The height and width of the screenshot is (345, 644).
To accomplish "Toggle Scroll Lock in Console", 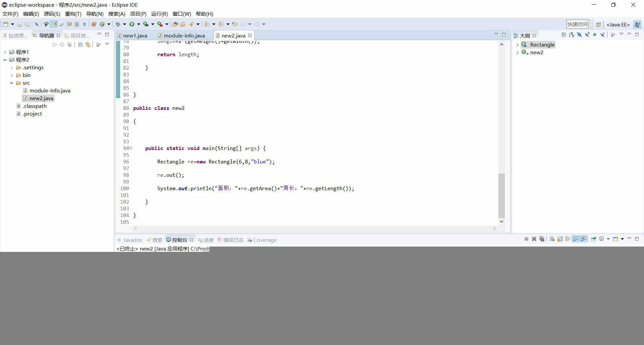I will tap(560, 239).
